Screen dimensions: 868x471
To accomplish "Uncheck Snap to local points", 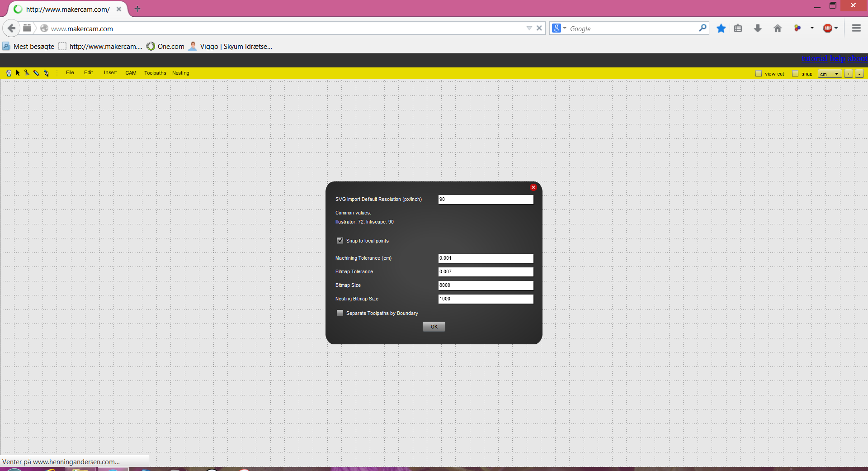I will pyautogui.click(x=340, y=241).
